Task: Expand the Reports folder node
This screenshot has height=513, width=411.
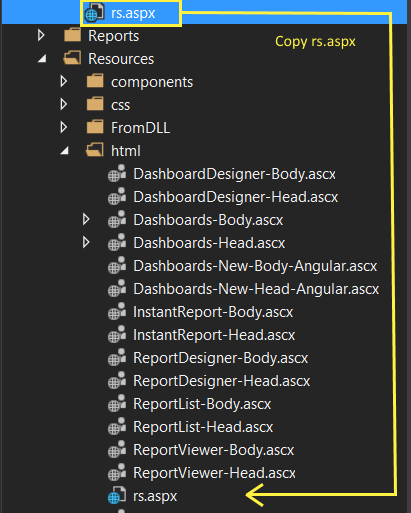Action: tap(41, 35)
